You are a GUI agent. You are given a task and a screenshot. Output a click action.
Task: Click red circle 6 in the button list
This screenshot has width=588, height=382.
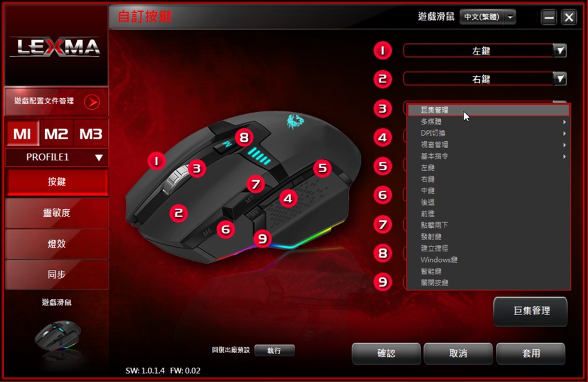[x=383, y=195]
